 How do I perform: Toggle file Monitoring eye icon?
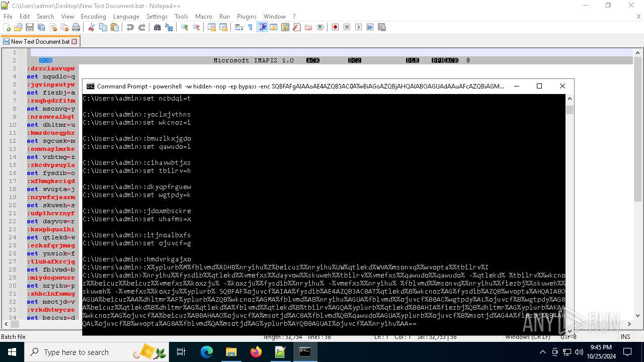320,27
